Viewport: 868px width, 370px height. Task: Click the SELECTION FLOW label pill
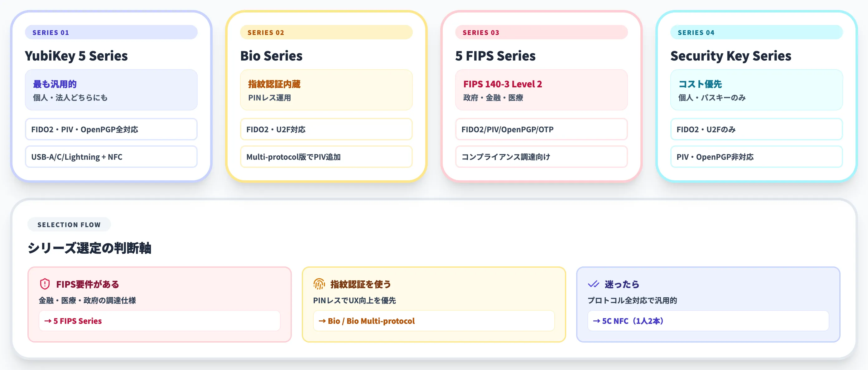tap(69, 225)
